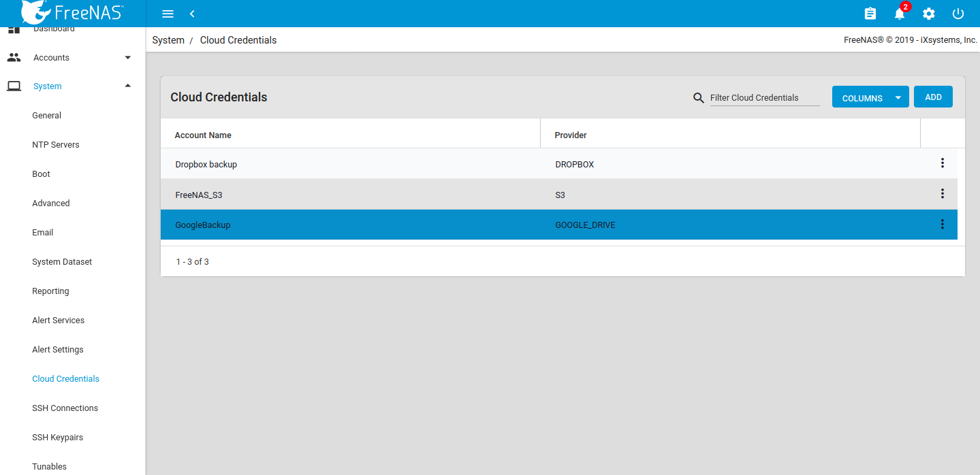
Task: Focus the Filter Cloud Credentials field
Action: click(x=765, y=98)
